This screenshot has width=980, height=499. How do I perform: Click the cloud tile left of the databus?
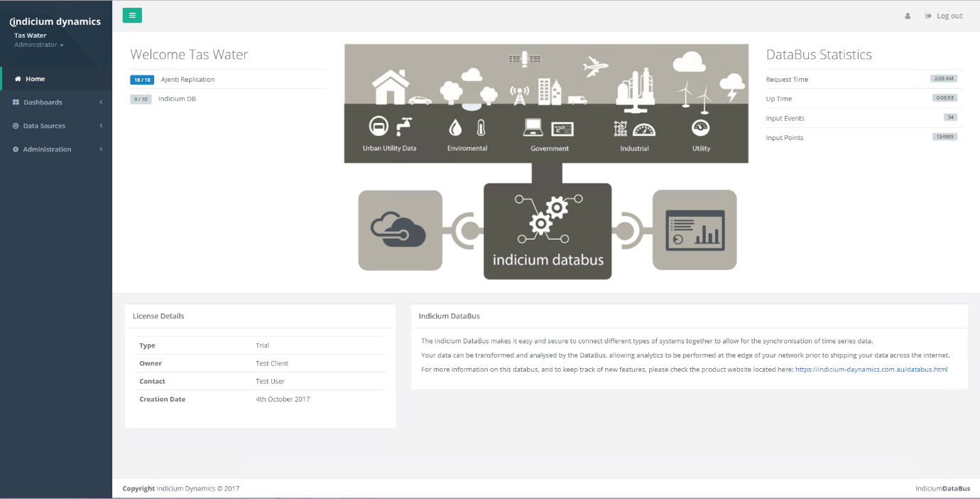click(x=400, y=230)
